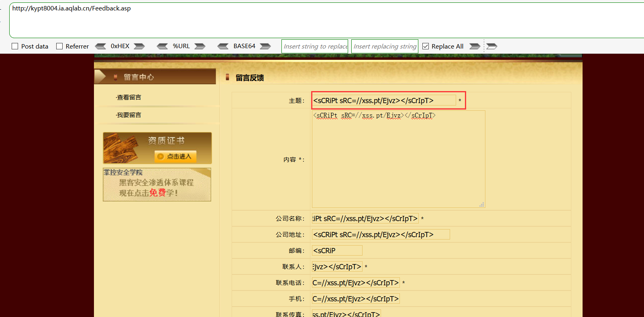
Task: Click the %URL label text
Action: click(x=181, y=46)
